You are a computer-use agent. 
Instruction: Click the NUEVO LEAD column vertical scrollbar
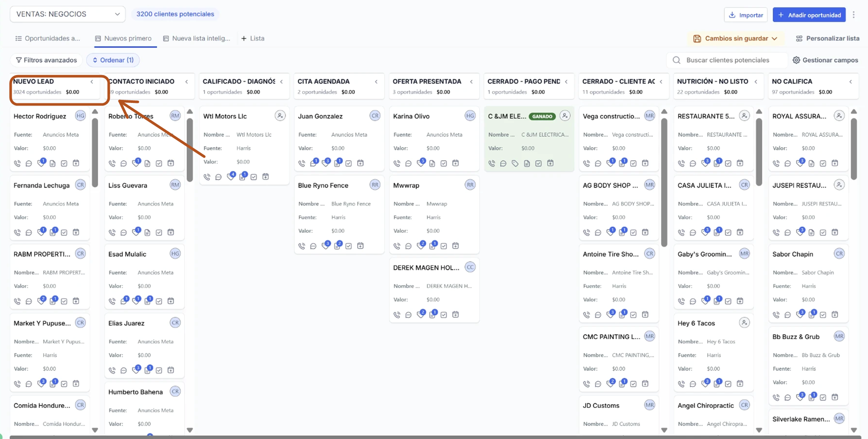(x=95, y=152)
